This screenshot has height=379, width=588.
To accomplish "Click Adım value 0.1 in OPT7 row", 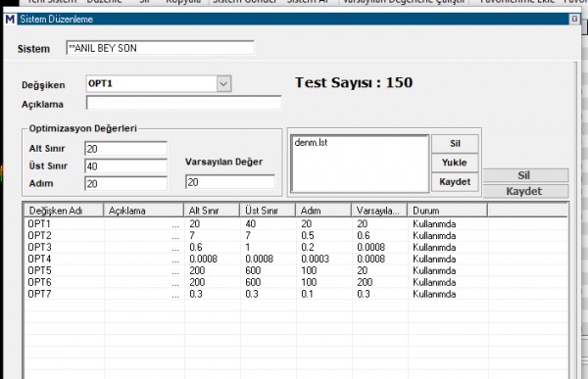I will coord(307,294).
